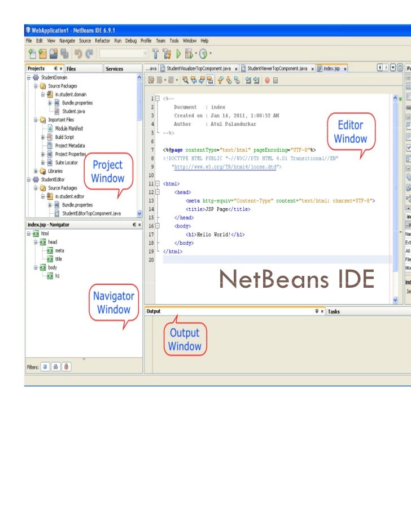411x532 pixels.
Task: Collapse the html code fold at line 11
Action: pos(158,183)
